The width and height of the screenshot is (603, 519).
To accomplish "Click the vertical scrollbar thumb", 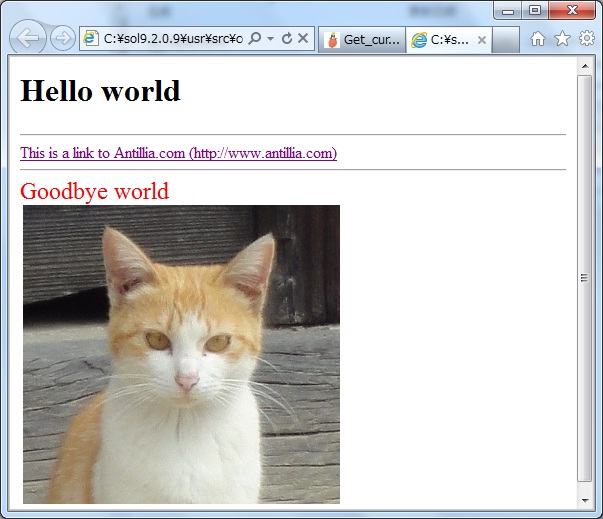I will coord(585,278).
